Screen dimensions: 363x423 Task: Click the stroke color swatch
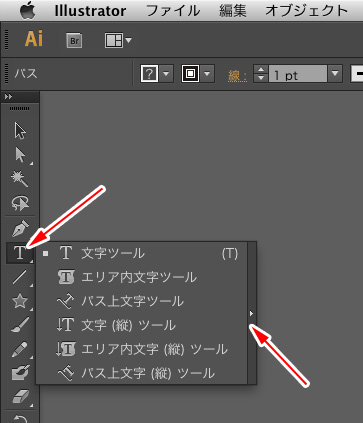click(190, 73)
